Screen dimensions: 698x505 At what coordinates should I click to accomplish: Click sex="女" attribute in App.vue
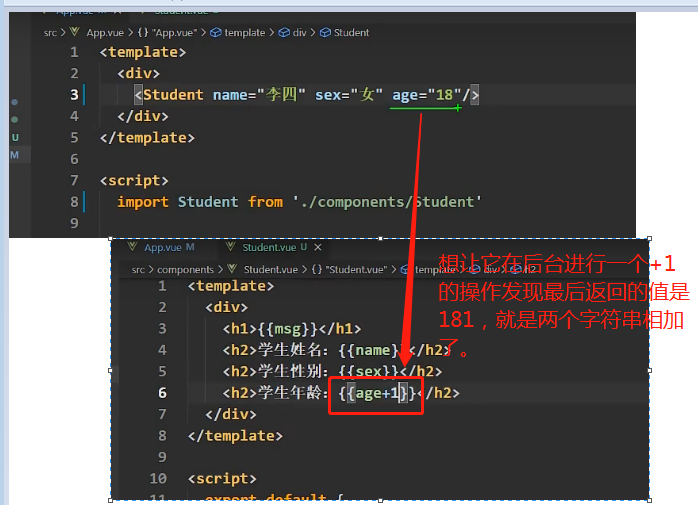point(349,95)
